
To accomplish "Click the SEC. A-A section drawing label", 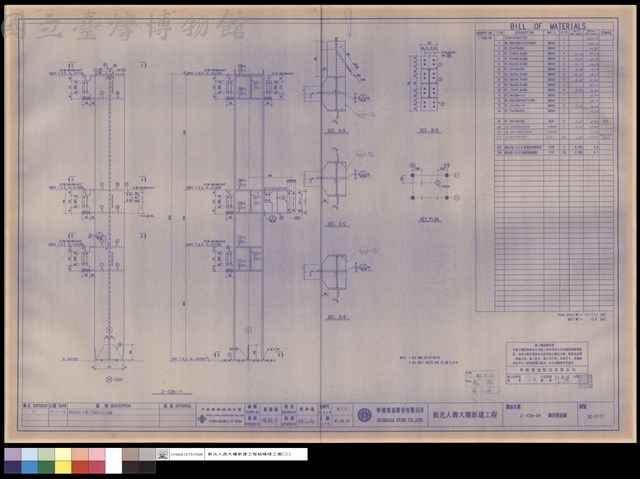I will [336, 131].
